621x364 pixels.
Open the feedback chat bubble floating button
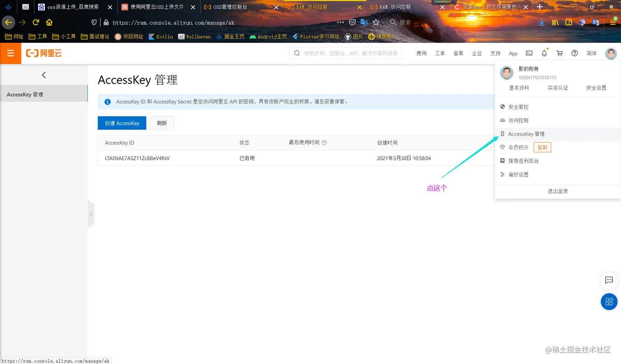tap(609, 281)
